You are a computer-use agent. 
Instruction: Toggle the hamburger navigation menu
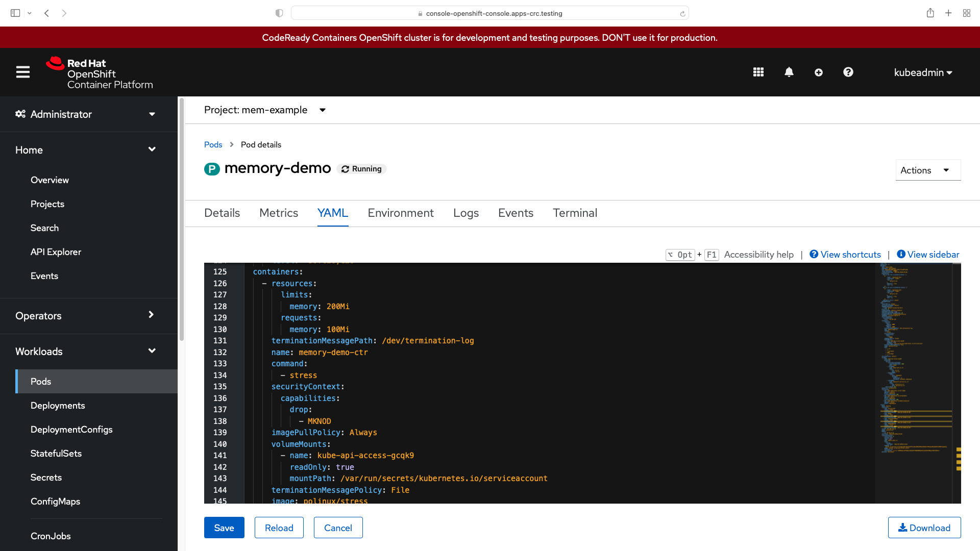click(x=22, y=72)
